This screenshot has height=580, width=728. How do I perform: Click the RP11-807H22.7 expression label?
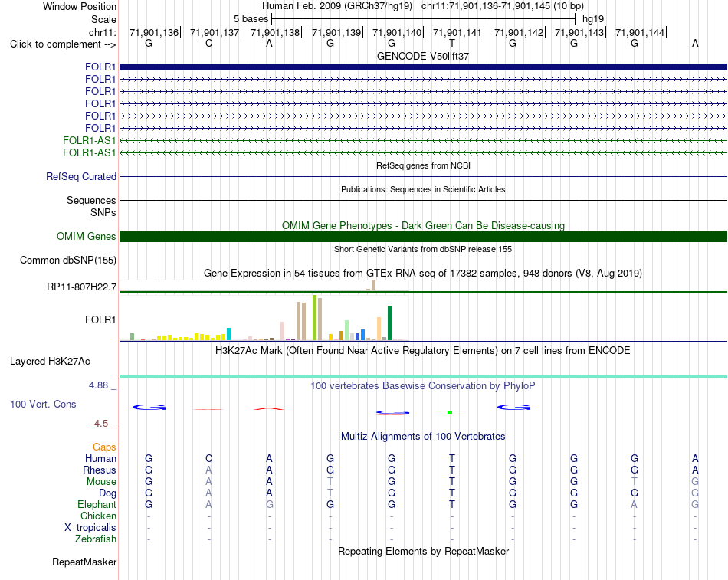pos(81,287)
